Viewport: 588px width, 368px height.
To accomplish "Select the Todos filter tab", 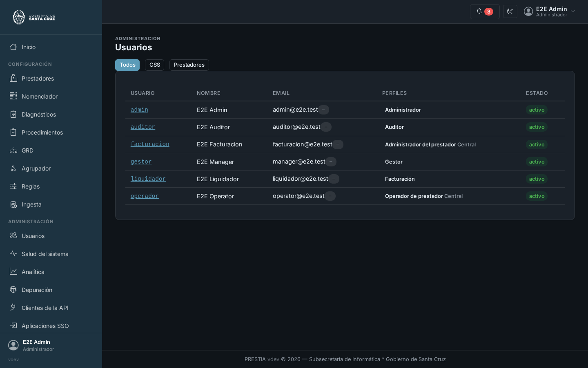I will pyautogui.click(x=127, y=65).
